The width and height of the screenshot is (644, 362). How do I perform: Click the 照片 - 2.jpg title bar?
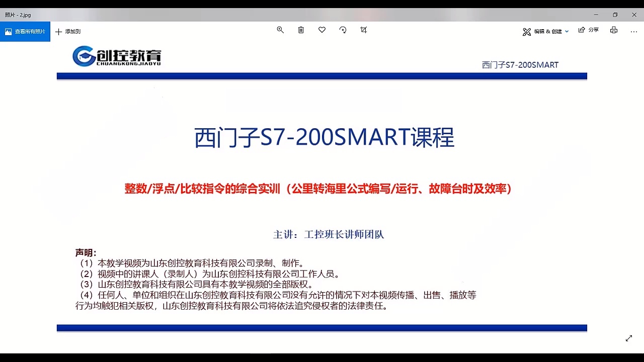(x=18, y=15)
